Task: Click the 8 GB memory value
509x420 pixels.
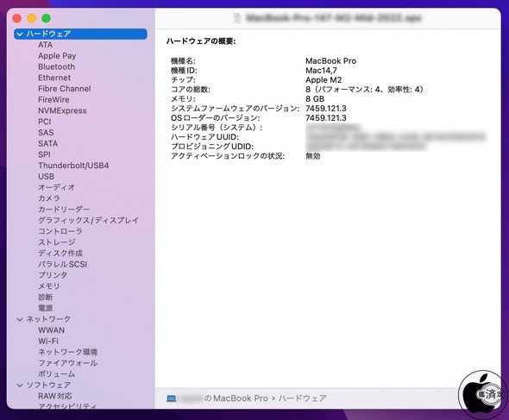Action: [x=315, y=99]
